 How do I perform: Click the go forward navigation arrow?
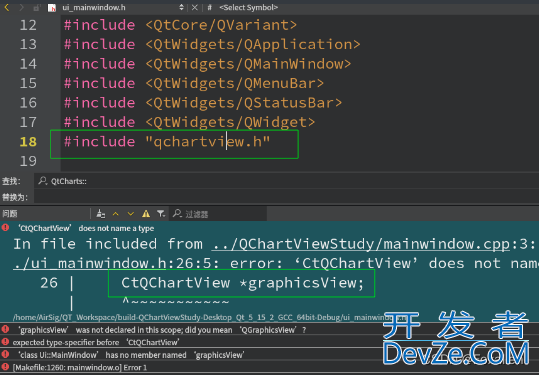click(x=22, y=7)
